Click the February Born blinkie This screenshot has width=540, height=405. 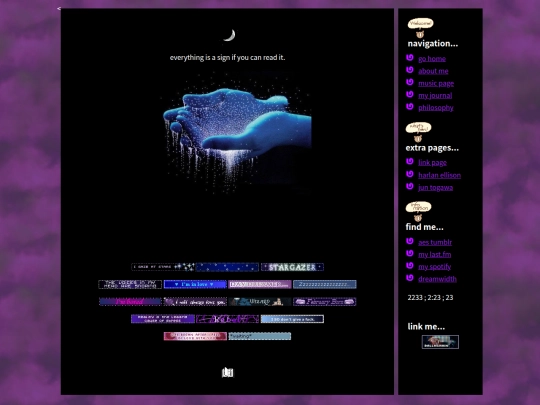[324, 302]
